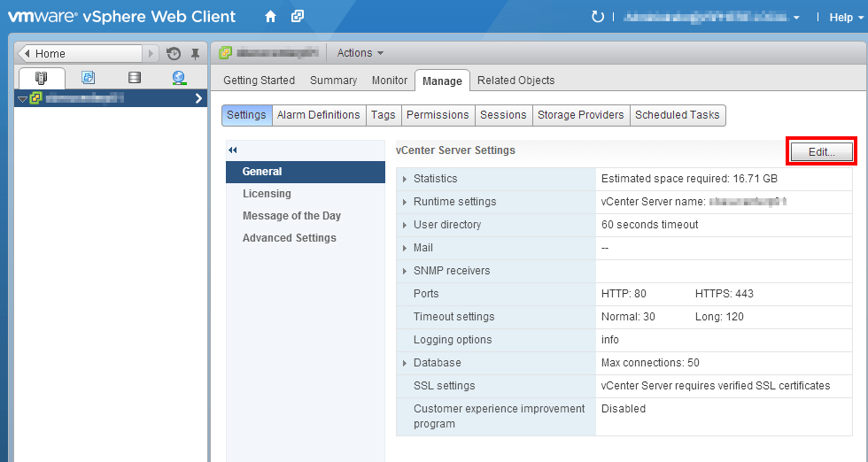
Task: Expand the Mail row
Action: (x=405, y=249)
